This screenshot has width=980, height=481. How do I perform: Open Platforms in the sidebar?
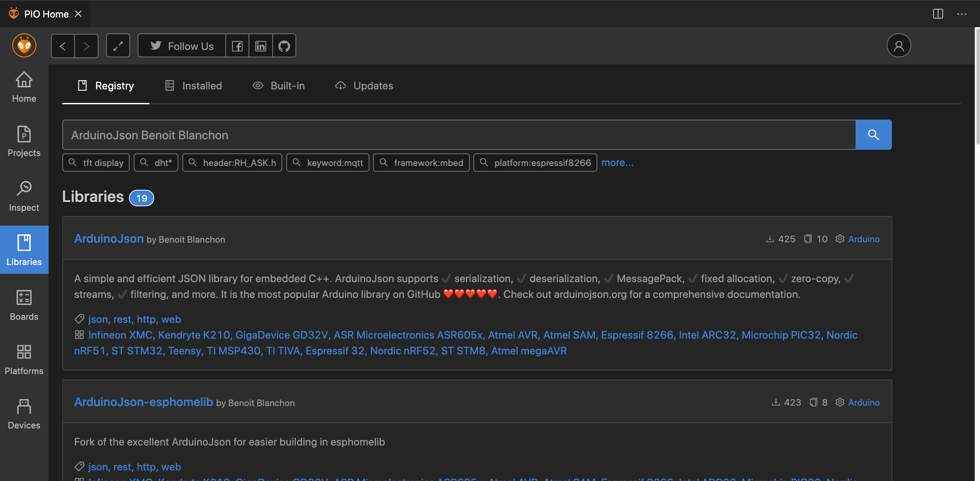(x=24, y=360)
